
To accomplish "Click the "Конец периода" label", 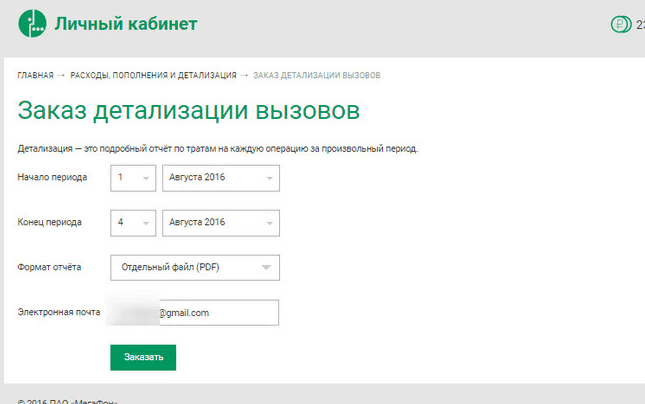I will coord(50,222).
